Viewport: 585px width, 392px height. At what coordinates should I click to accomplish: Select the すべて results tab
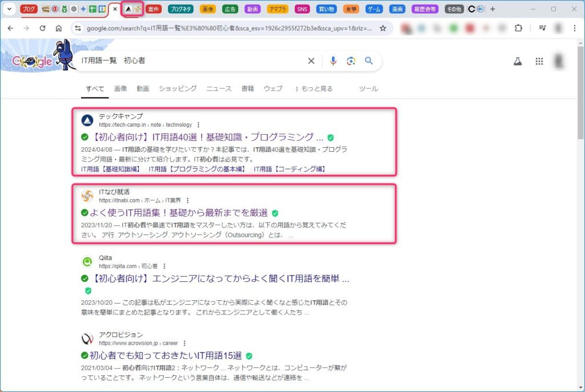95,88
